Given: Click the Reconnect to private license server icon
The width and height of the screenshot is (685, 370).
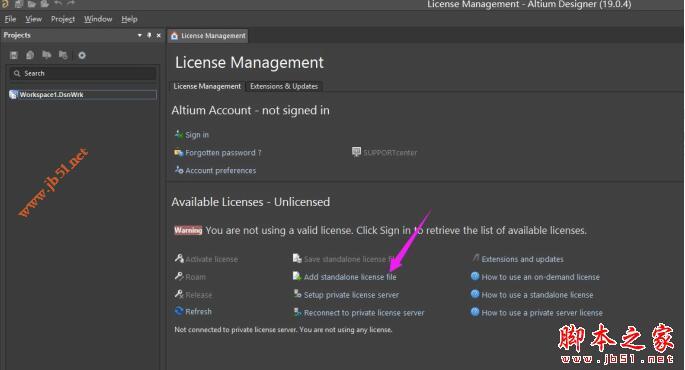Looking at the screenshot, I should (x=297, y=312).
